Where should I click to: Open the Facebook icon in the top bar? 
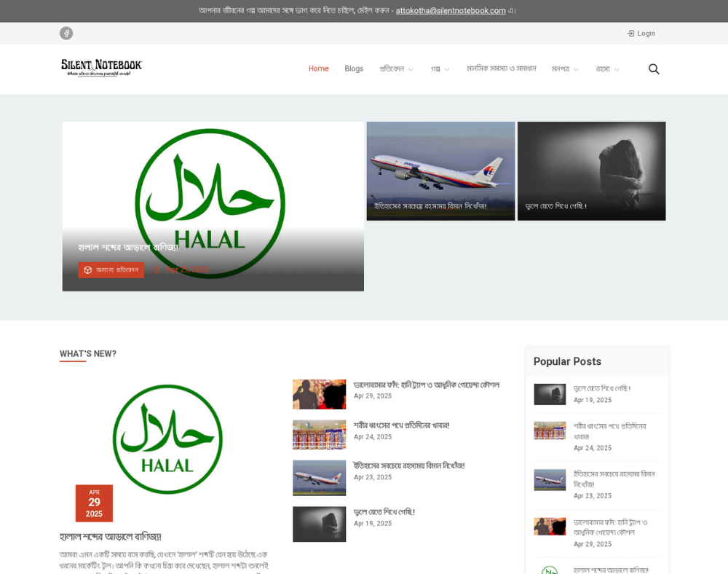click(66, 33)
